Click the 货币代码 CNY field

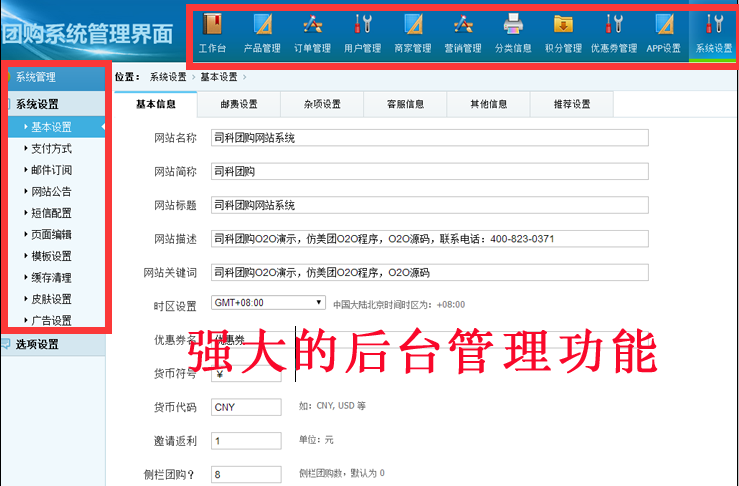[x=246, y=407]
